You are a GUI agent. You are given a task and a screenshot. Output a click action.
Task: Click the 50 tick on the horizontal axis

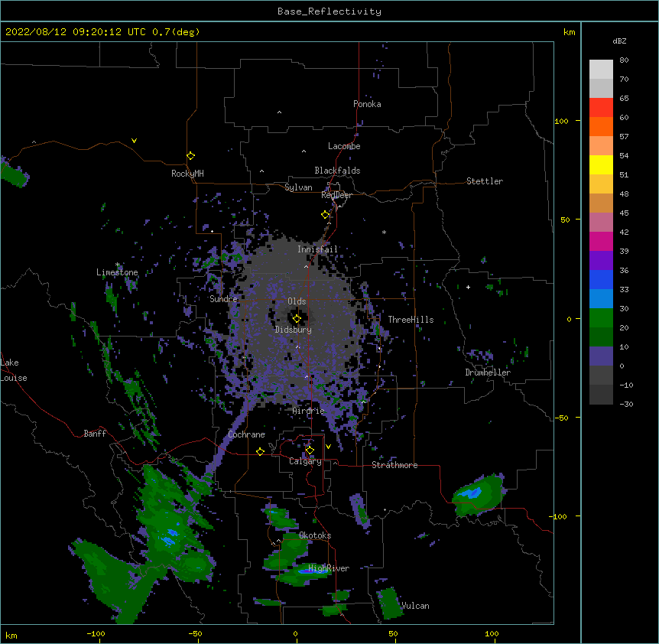click(x=393, y=633)
